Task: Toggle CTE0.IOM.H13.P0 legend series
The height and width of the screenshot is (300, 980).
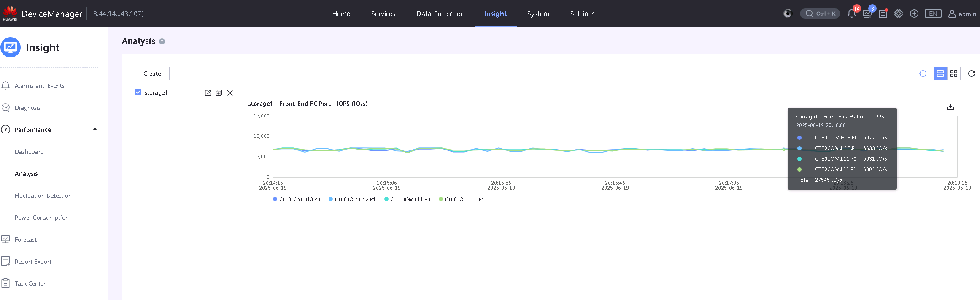Action: [297, 199]
